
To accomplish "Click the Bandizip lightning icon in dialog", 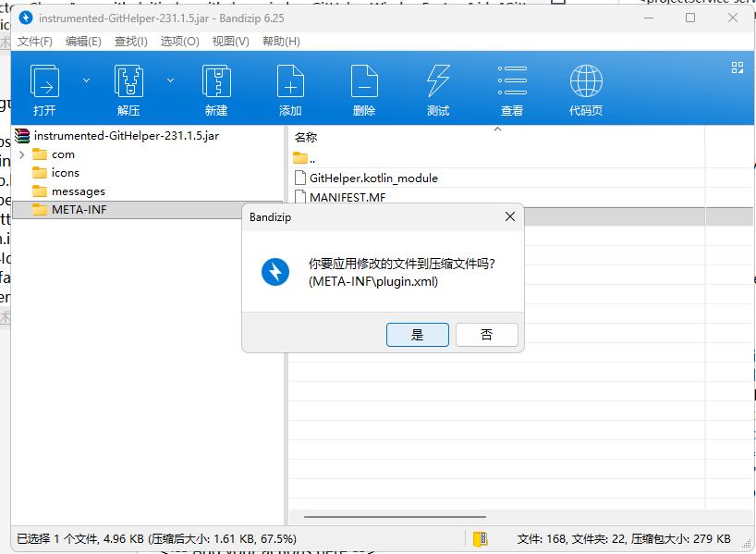I will 275,272.
